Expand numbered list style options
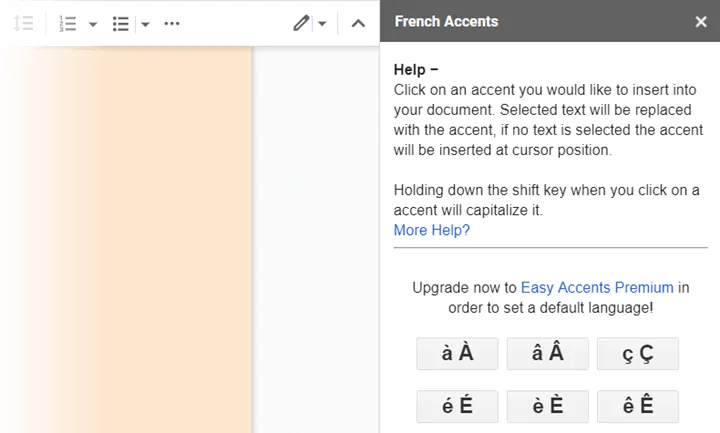Screen dimensions: 720x433 point(93,24)
